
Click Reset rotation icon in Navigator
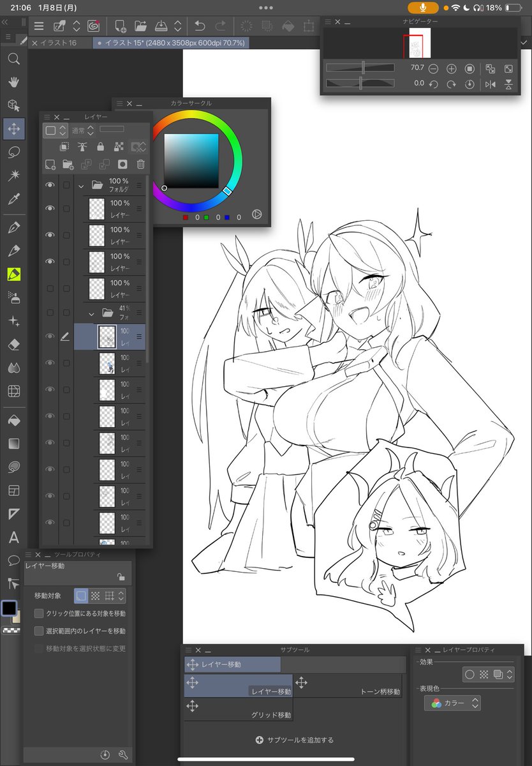coord(470,84)
